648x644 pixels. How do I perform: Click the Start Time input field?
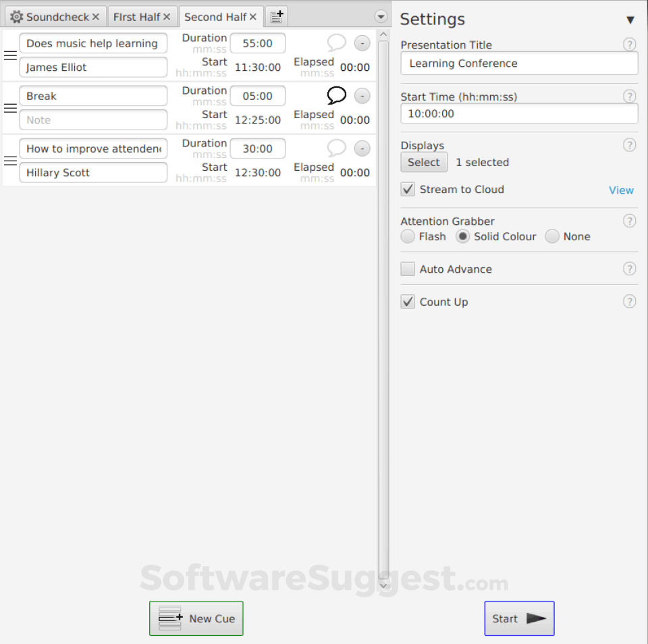click(519, 113)
